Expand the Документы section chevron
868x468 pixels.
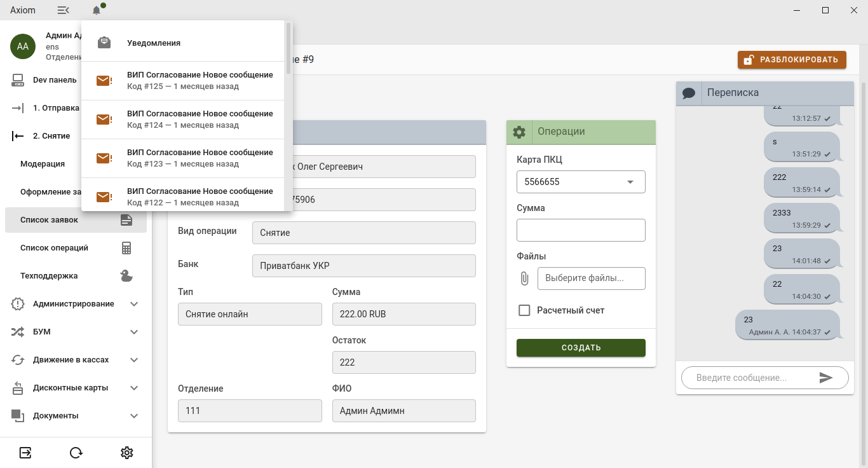point(134,416)
